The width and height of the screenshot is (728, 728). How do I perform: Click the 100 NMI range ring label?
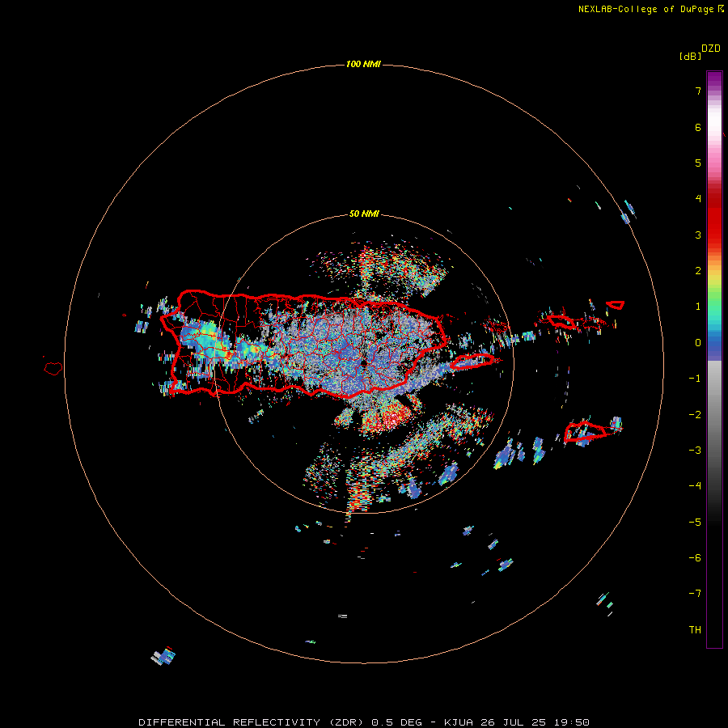pos(363,64)
